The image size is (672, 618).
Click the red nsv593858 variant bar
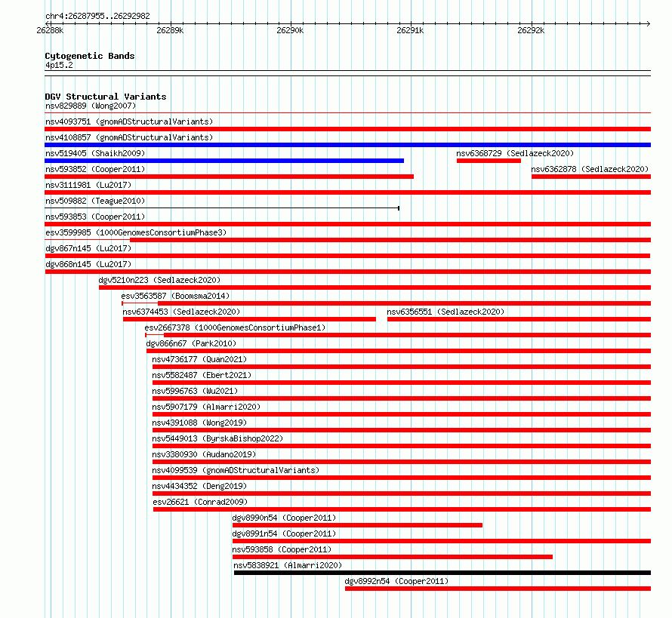click(393, 557)
